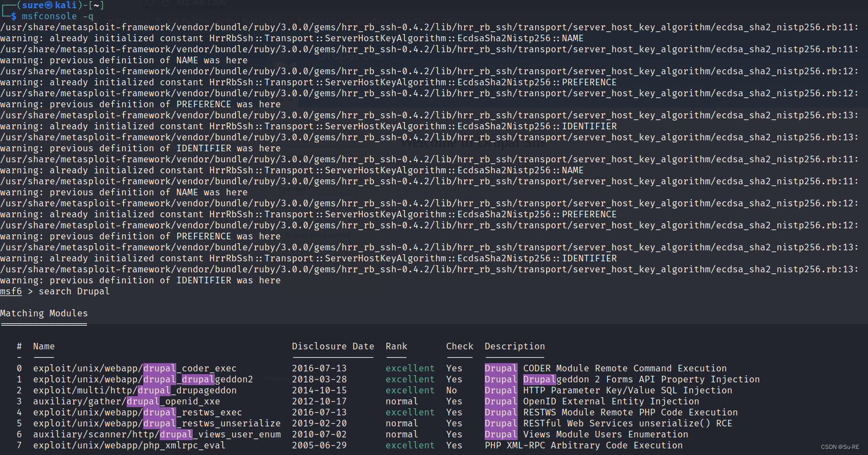
Task: Click the 'Description' column header
Action: click(515, 346)
